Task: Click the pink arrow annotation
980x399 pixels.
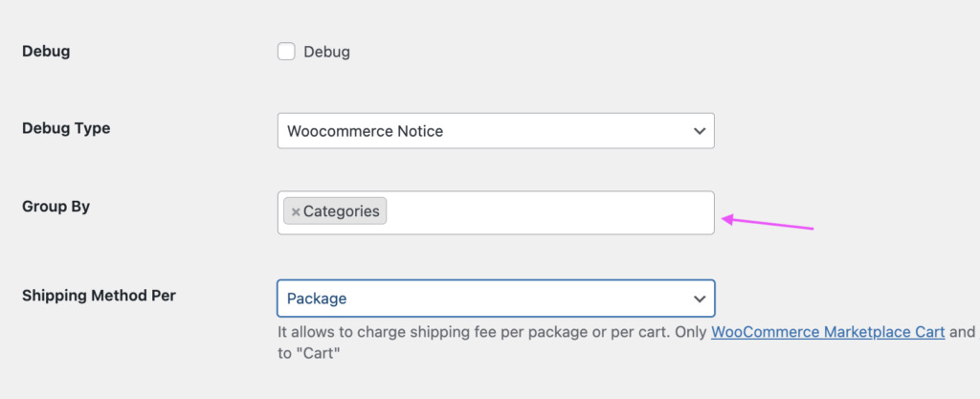Action: (767, 224)
